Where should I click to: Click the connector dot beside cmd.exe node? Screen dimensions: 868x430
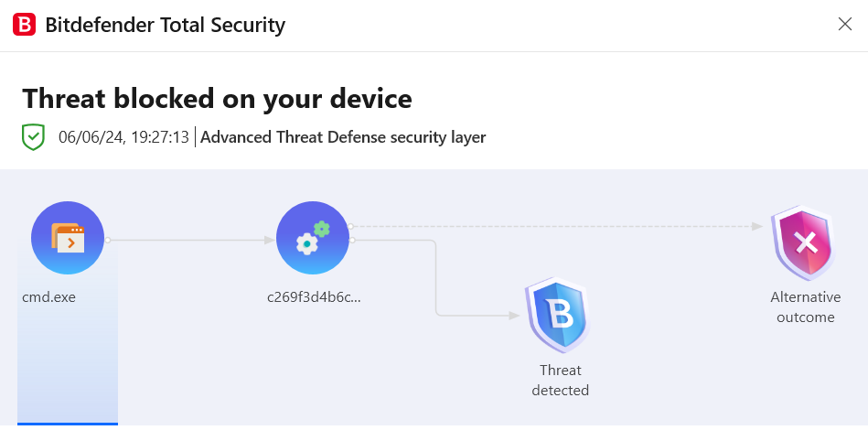(108, 241)
